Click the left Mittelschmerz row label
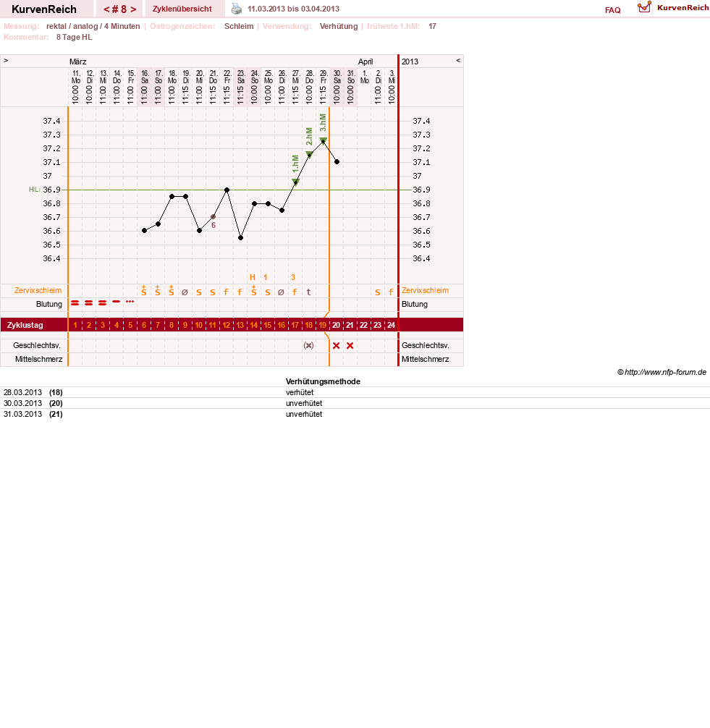This screenshot has width=710, height=728. click(38, 359)
